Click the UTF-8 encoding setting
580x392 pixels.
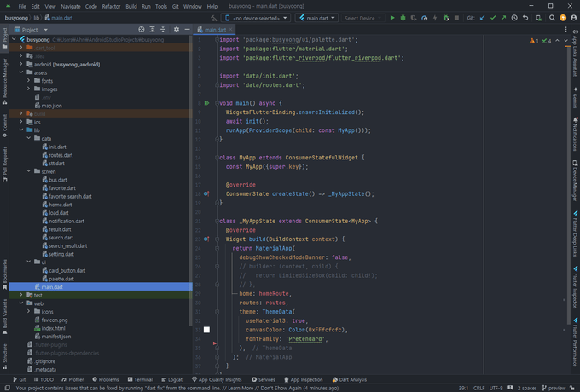tap(496, 388)
